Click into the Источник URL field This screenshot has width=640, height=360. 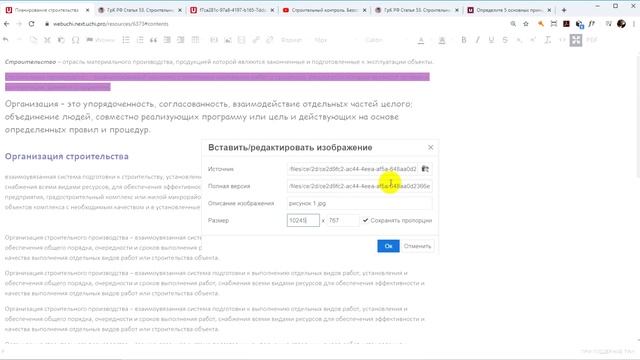(x=352, y=169)
